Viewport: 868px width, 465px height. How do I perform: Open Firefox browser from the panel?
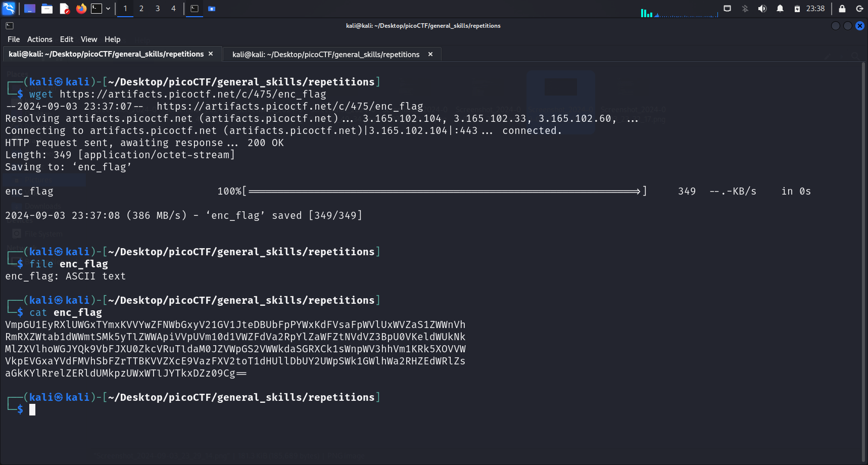point(81,9)
